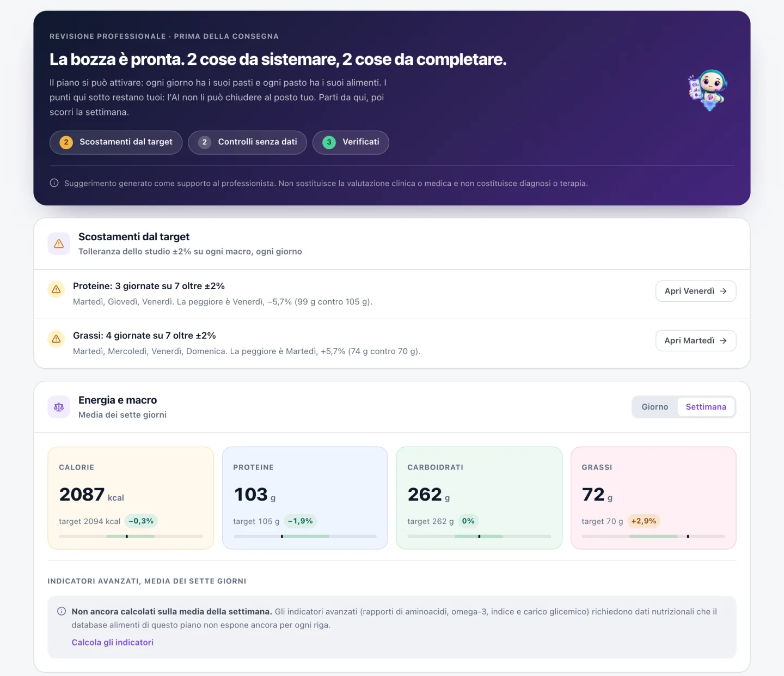Screen dimensions: 784x676
Task: Click the heading 'Proteine: 3 giornate su 7 oltre ±2%'
Action: [x=149, y=286]
